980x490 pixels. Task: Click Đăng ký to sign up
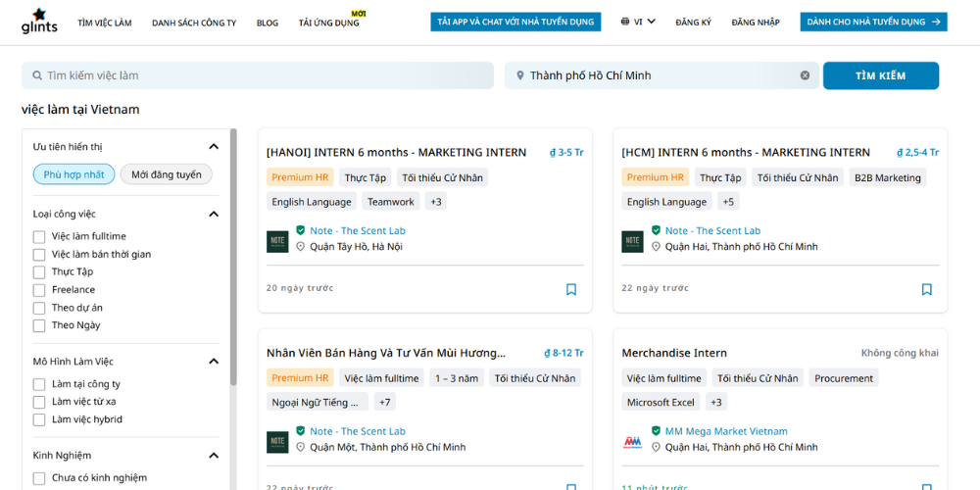coord(693,23)
